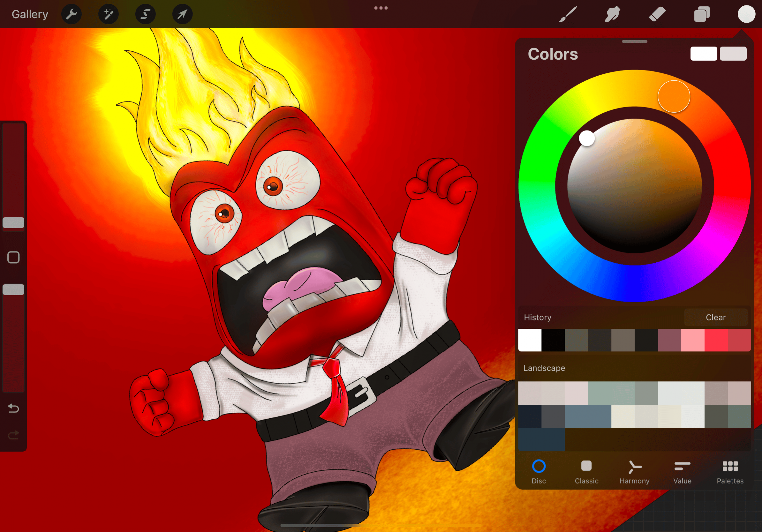Open the Actions wrench menu
This screenshot has height=532, width=762.
pyautogui.click(x=72, y=14)
